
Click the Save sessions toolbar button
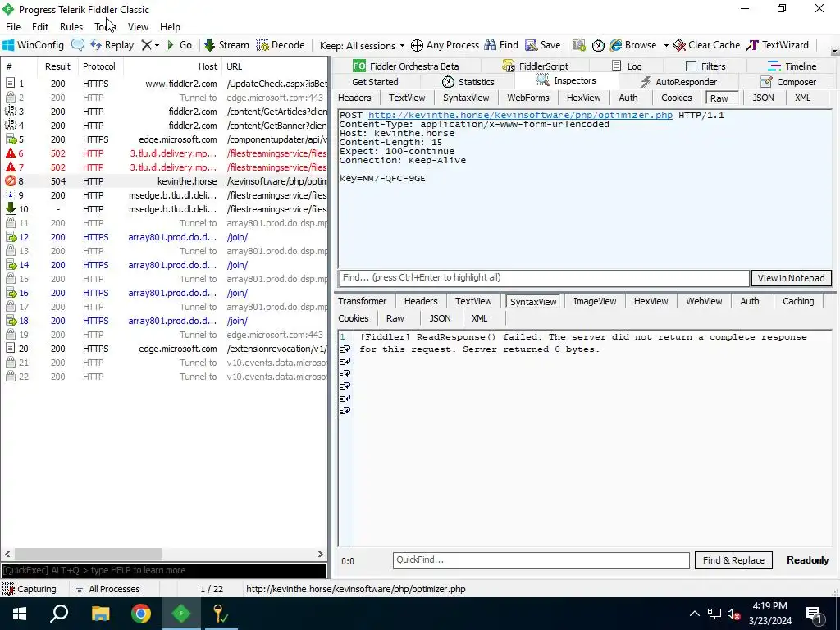[543, 45]
